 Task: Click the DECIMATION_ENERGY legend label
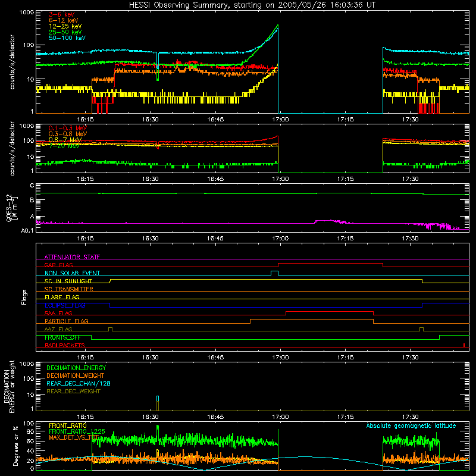[76, 368]
